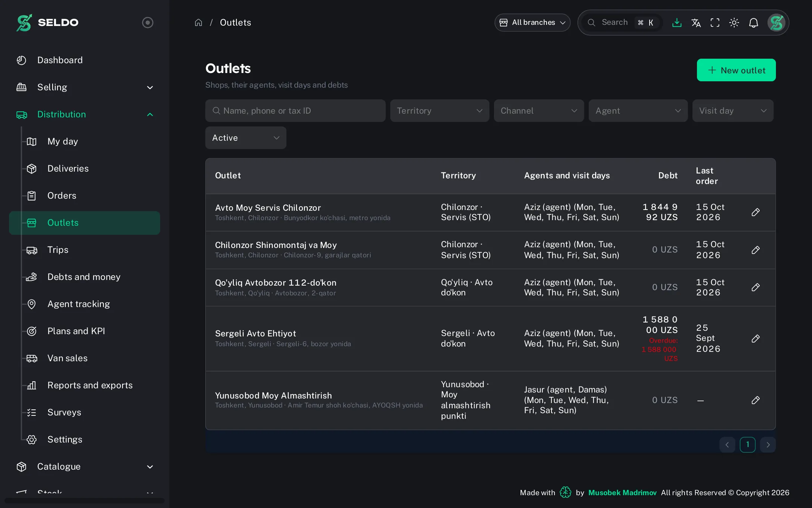Click the New outlet button
The width and height of the screenshot is (812, 508).
click(x=736, y=70)
